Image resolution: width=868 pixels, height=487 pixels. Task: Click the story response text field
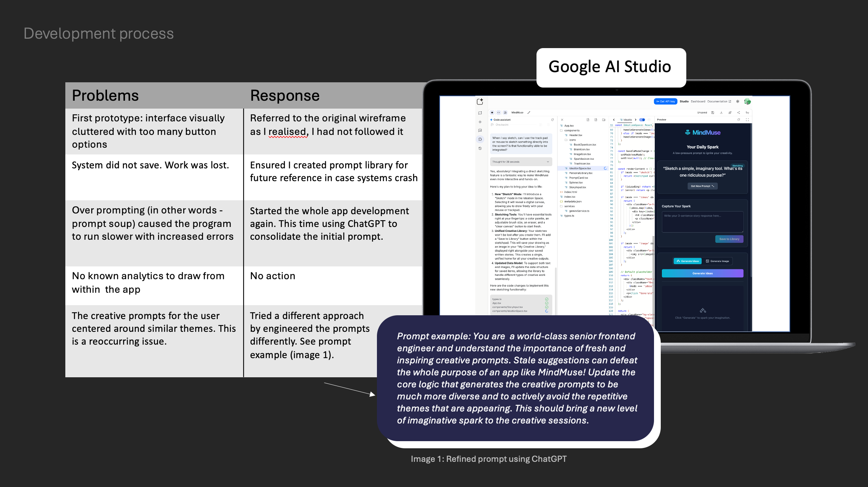(702, 222)
